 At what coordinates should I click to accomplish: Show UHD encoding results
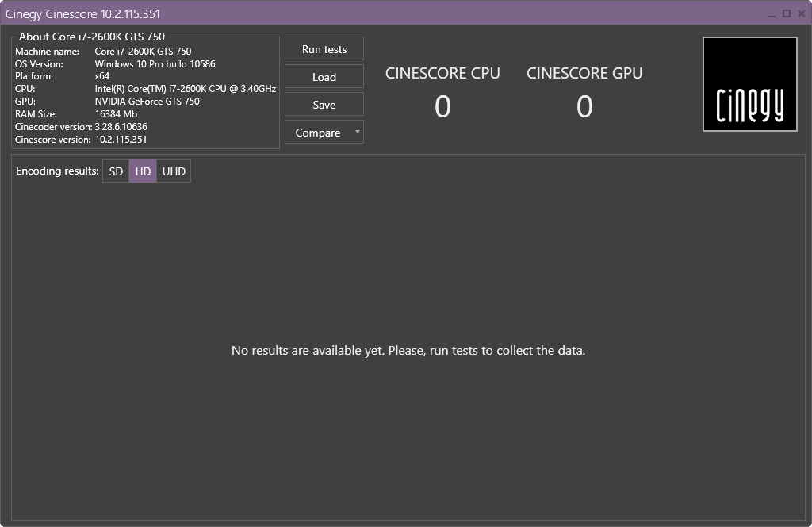(174, 171)
